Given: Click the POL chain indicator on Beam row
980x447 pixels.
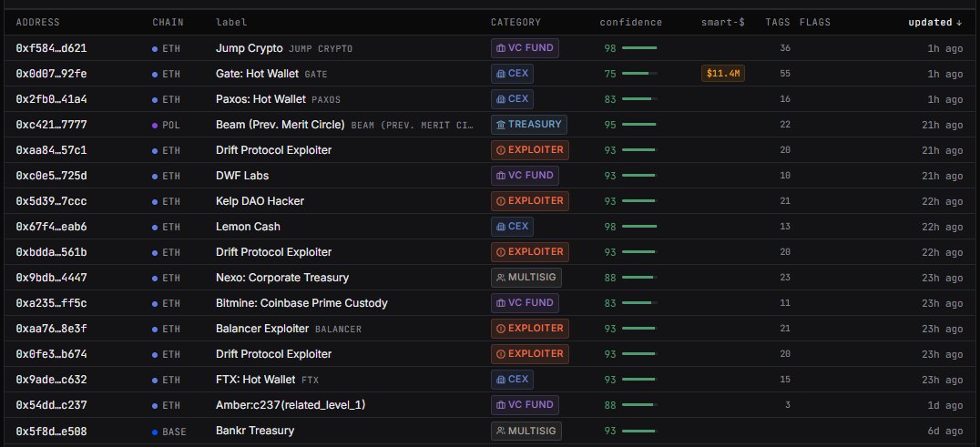Looking at the screenshot, I should 166,126.
